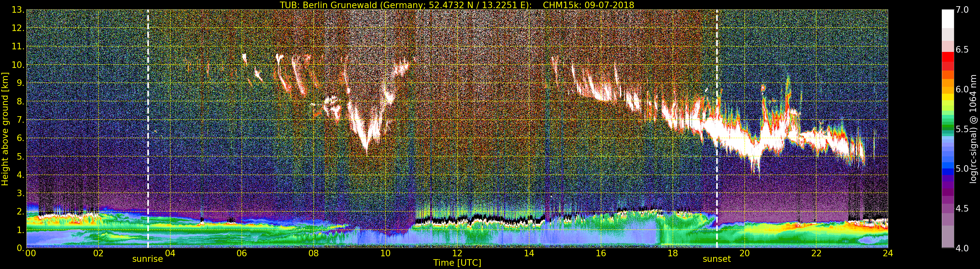
Task: Click the 'Height above ground [km]' axis label
Action: tap(5, 129)
